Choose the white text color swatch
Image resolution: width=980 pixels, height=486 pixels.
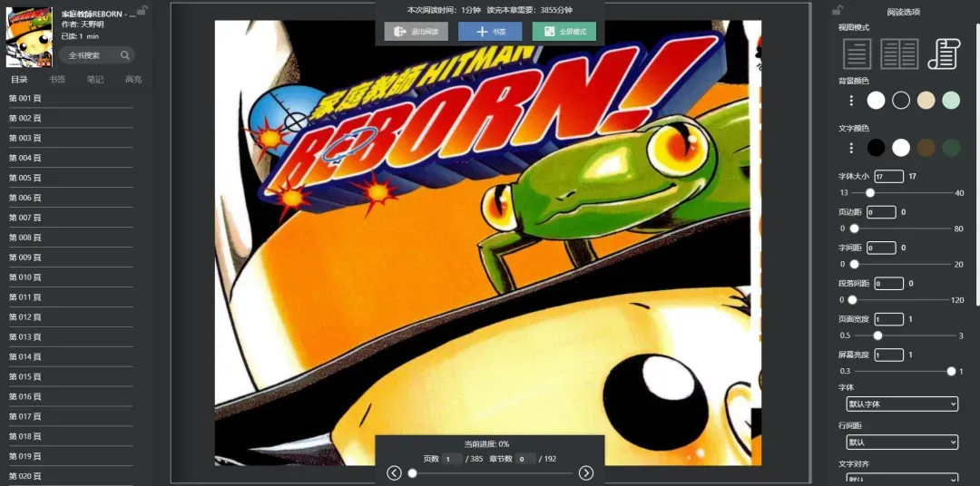[x=901, y=148]
